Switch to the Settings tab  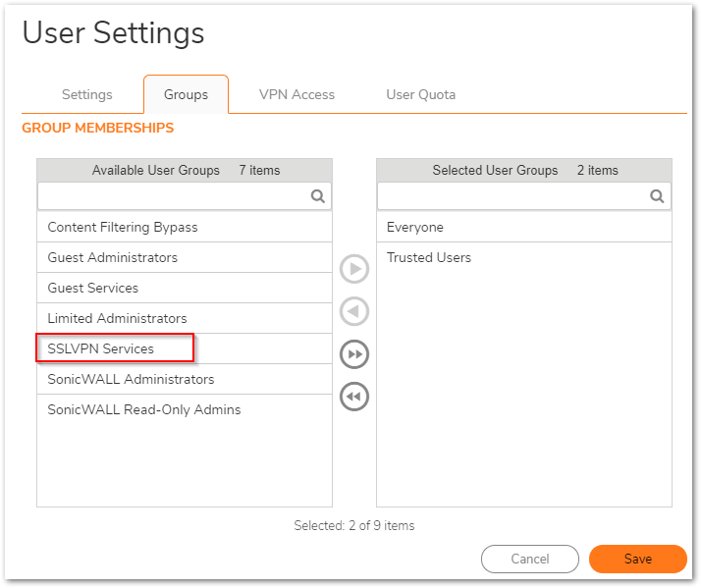86,95
